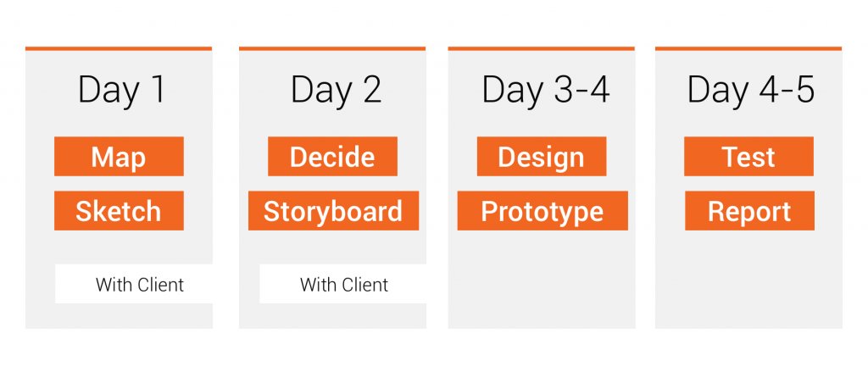The height and width of the screenshot is (383, 868).
Task: Click With Client tag in Day 2 card
Action: (x=343, y=284)
